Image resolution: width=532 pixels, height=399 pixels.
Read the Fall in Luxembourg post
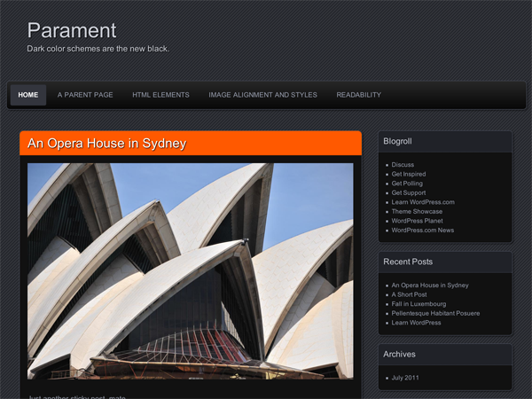(419, 304)
